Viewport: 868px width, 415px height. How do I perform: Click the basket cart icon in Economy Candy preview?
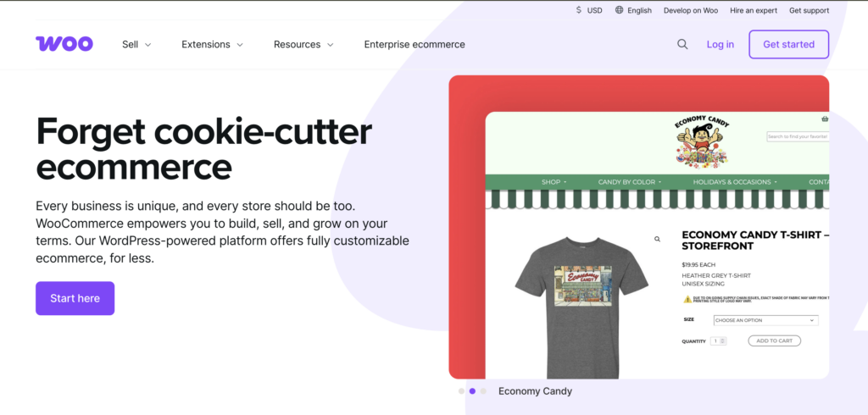825,119
